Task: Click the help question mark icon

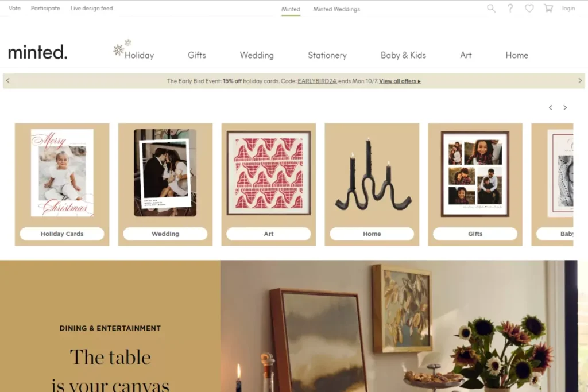Action: pyautogui.click(x=510, y=8)
